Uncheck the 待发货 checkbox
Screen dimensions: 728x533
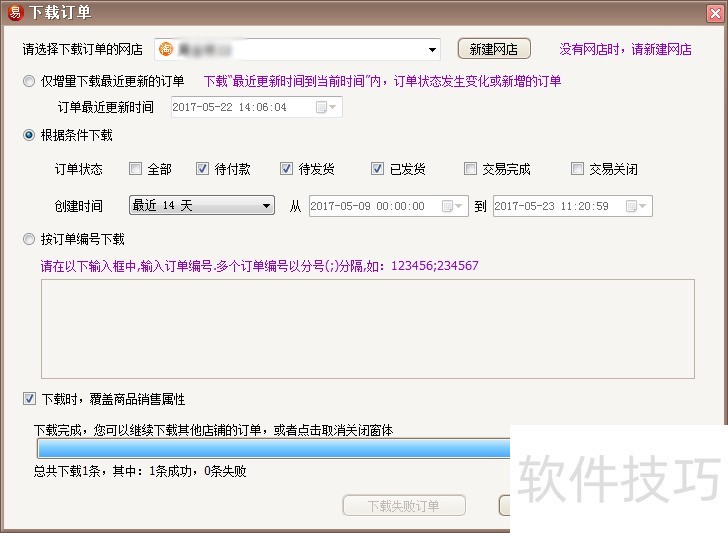[x=286, y=169]
